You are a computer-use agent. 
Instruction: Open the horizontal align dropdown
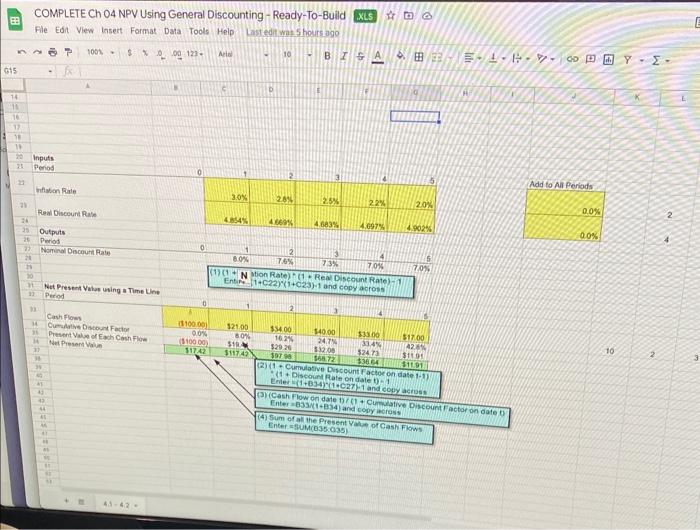[x=473, y=58]
